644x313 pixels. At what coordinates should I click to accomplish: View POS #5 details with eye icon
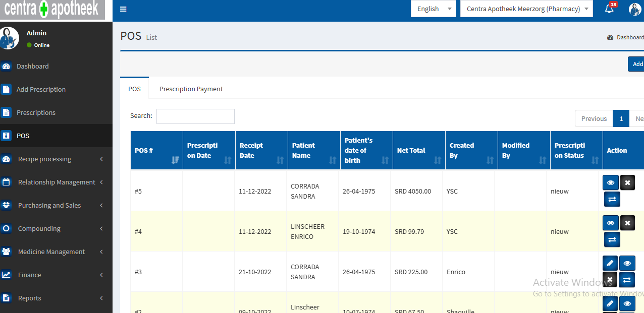pos(610,182)
